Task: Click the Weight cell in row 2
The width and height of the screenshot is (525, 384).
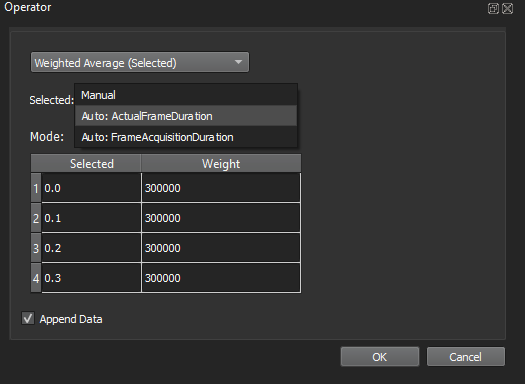Action: click(x=221, y=218)
